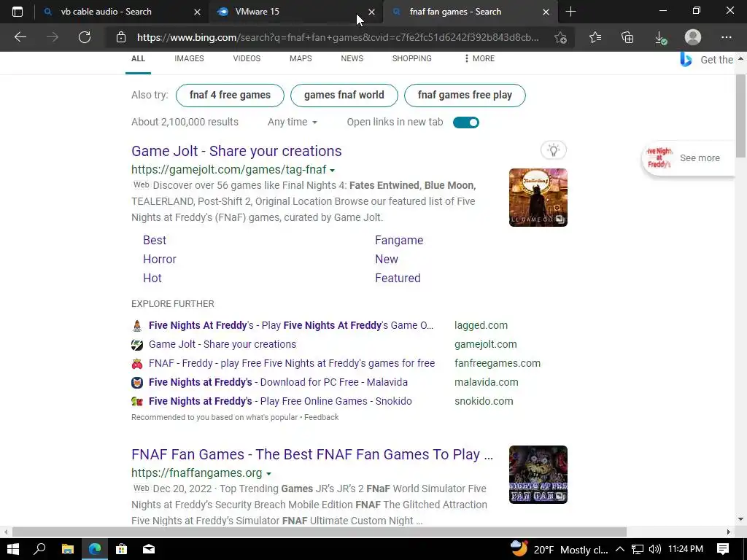Click the FNAF Fan Games thumbnail
Image resolution: width=747 pixels, height=560 pixels.
pyautogui.click(x=538, y=475)
